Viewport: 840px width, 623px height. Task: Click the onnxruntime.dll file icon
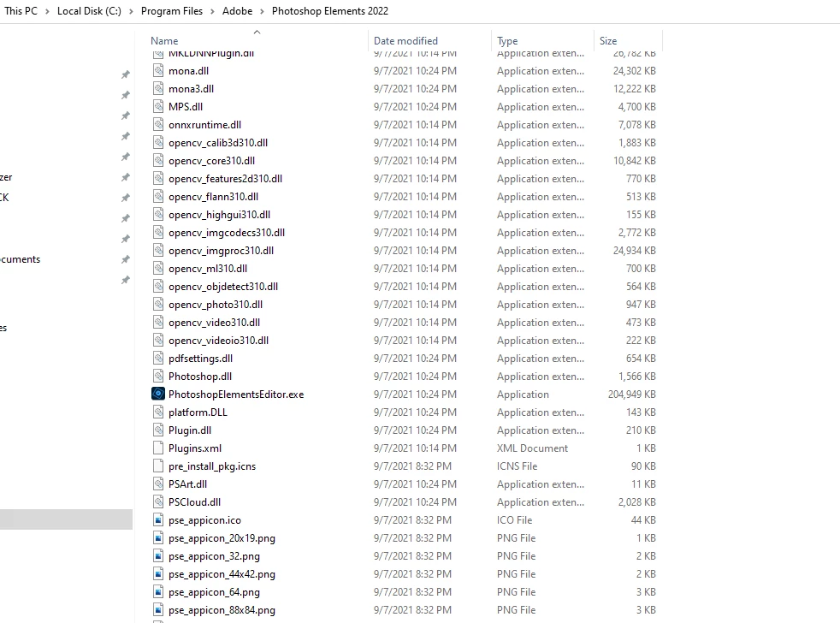[x=158, y=124]
